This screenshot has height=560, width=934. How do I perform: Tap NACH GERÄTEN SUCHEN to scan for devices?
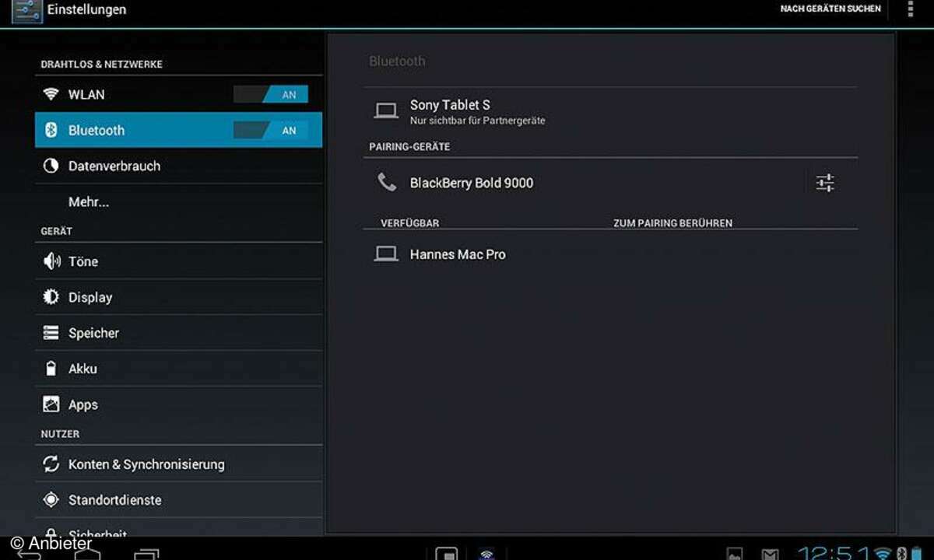(x=830, y=9)
